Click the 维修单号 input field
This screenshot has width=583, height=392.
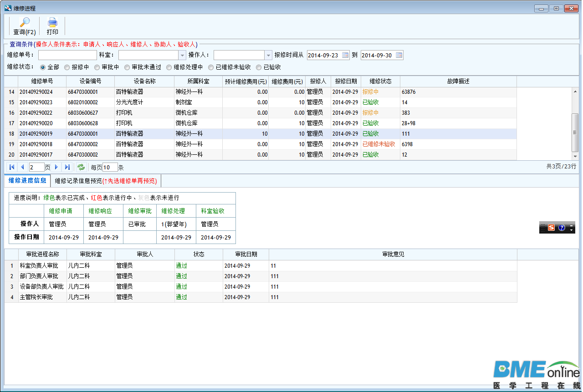(67, 55)
